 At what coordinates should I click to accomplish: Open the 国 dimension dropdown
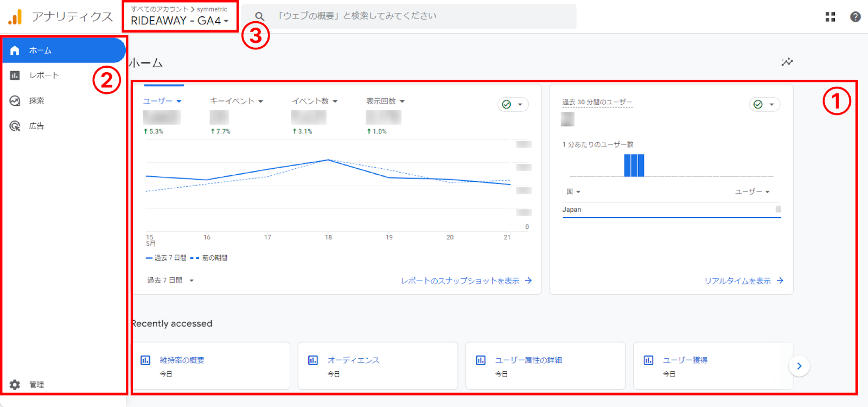(573, 192)
